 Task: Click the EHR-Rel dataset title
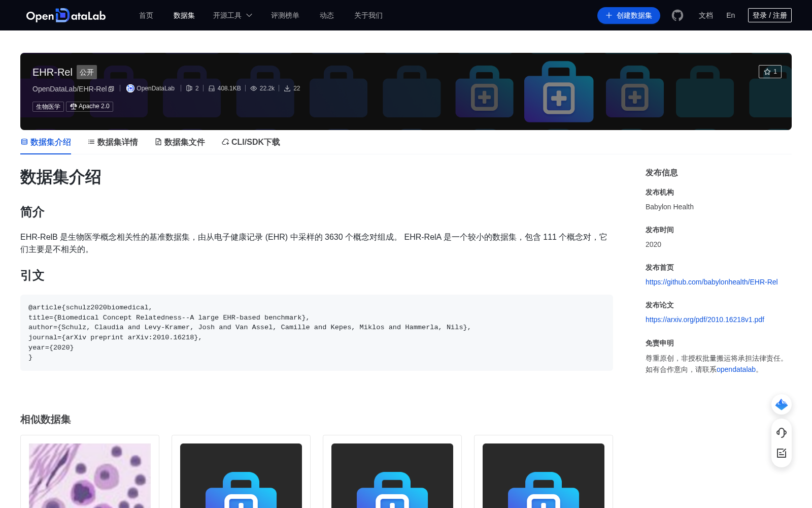pyautogui.click(x=52, y=72)
